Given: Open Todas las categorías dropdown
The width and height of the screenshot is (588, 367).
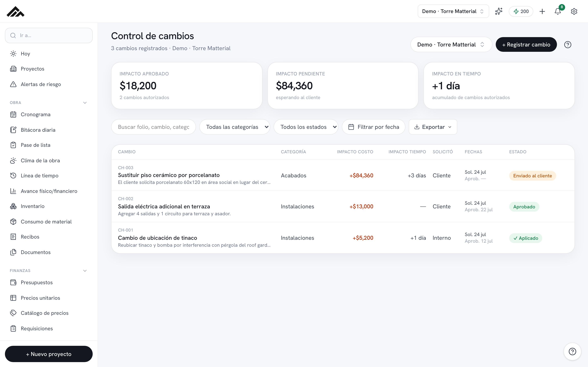Looking at the screenshot, I should 235,127.
